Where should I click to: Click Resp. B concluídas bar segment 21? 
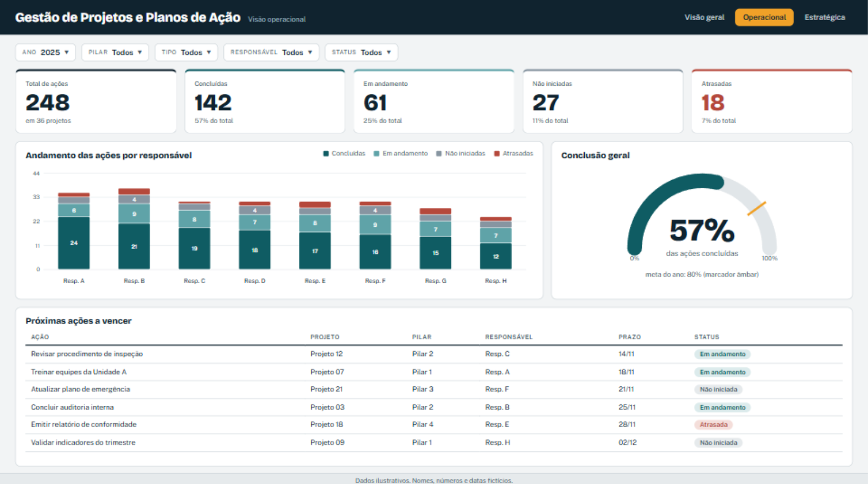pyautogui.click(x=134, y=246)
